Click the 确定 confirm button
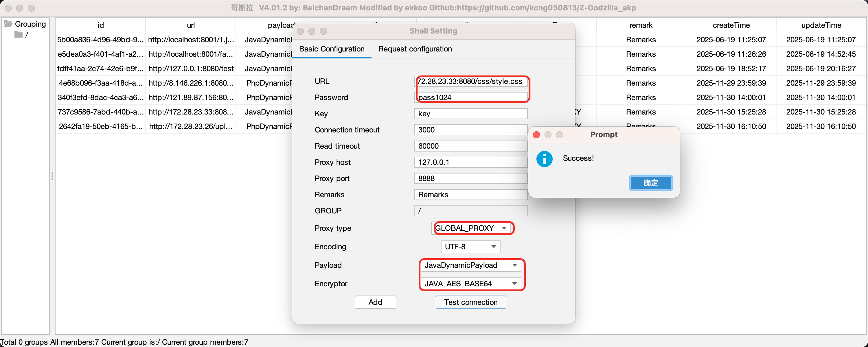868x347 pixels. [650, 183]
